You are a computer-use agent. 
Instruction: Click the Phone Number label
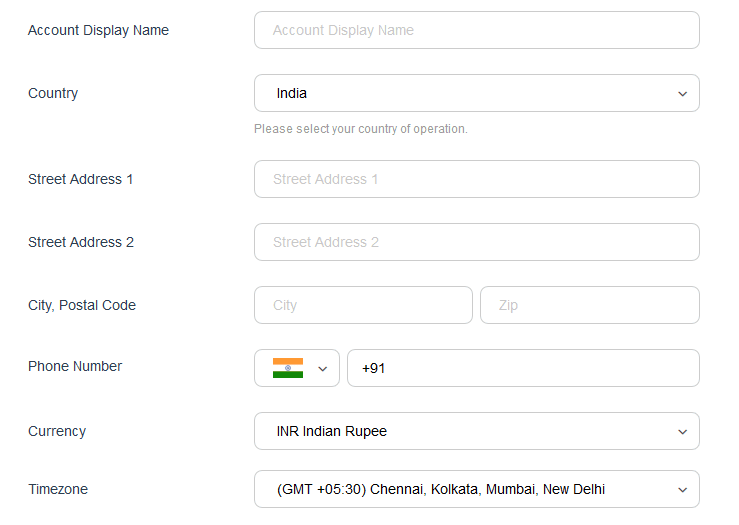(x=75, y=366)
